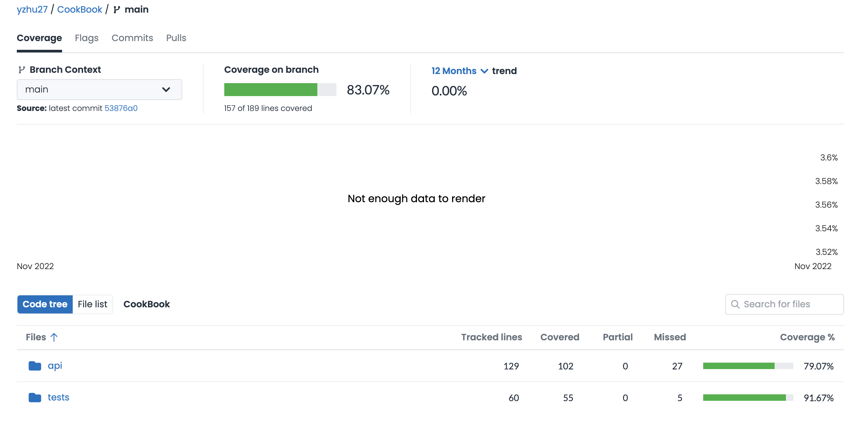The height and width of the screenshot is (427, 868).
Task: Click the branch icon beside main breadcrumb
Action: coord(117,9)
